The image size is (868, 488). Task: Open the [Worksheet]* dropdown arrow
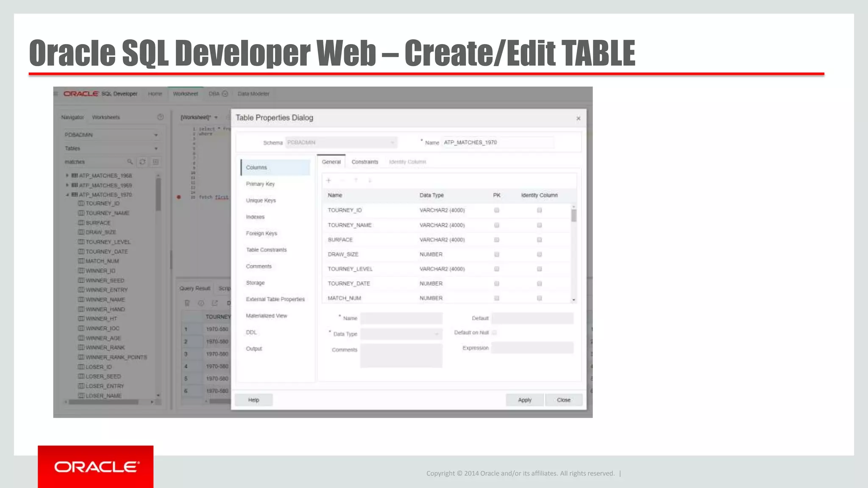pyautogui.click(x=216, y=117)
